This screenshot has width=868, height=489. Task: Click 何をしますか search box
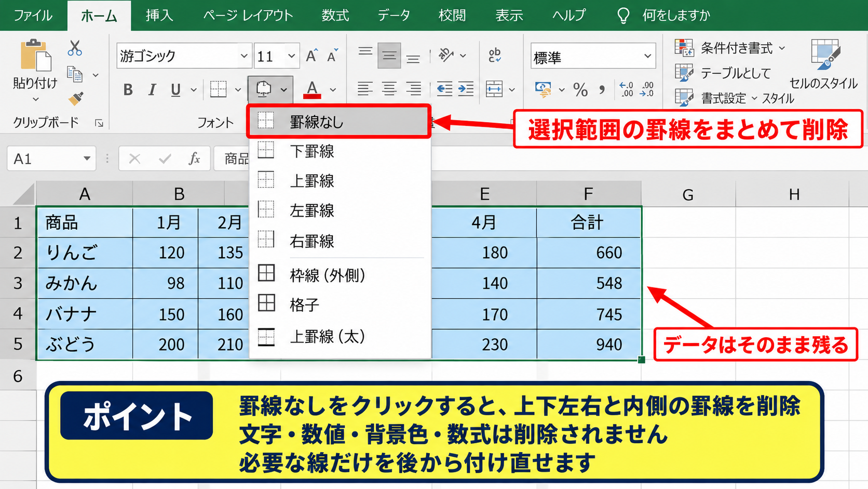click(676, 16)
